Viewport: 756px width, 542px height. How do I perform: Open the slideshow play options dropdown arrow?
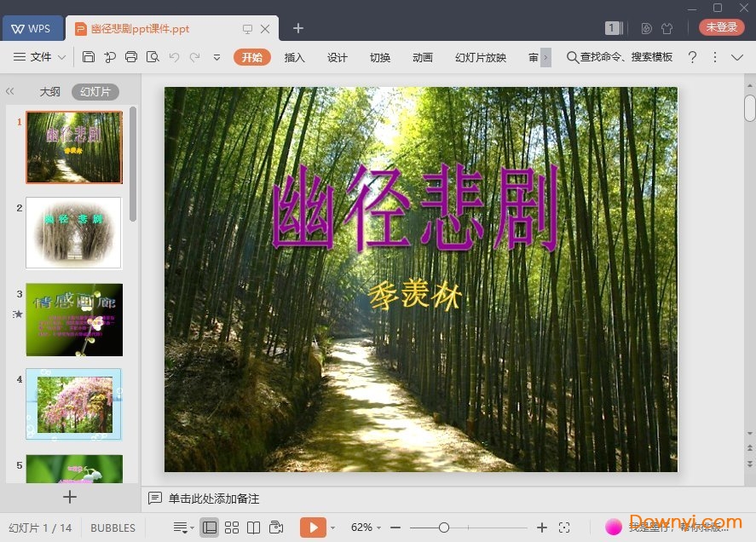[333, 527]
